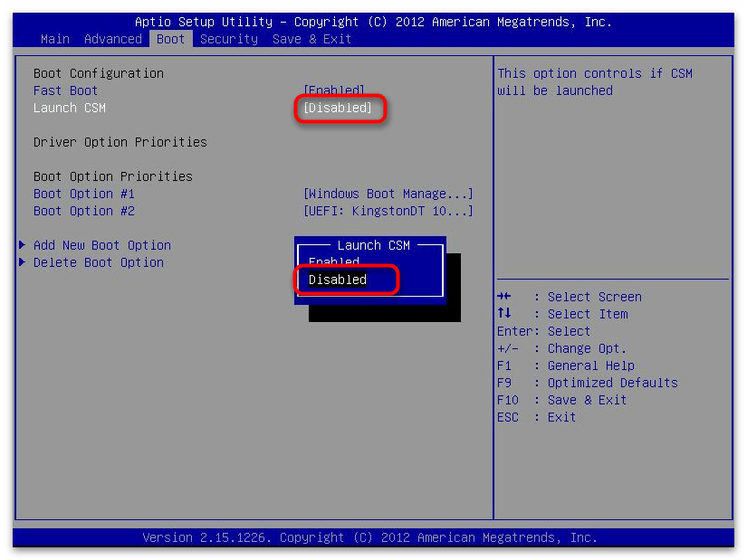Image resolution: width=747 pixels, height=560 pixels.
Task: Highlight the Boot Option #1 label
Action: 84,194
